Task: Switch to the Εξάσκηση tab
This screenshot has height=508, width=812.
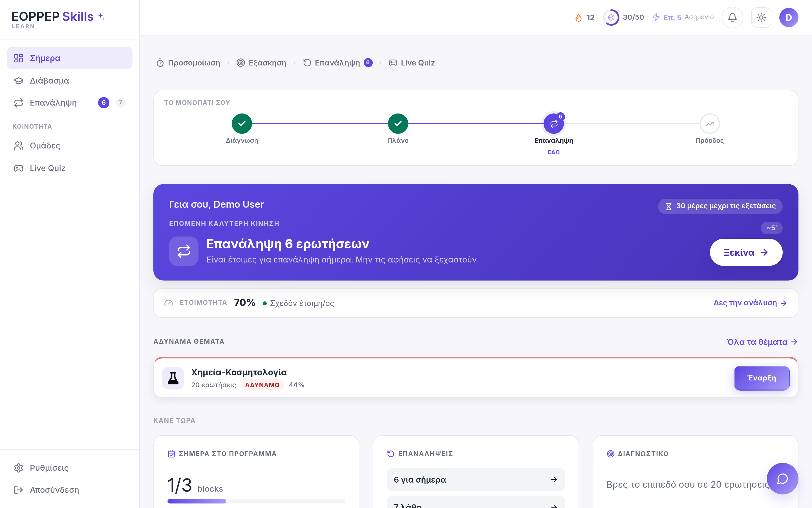Action: click(x=261, y=63)
